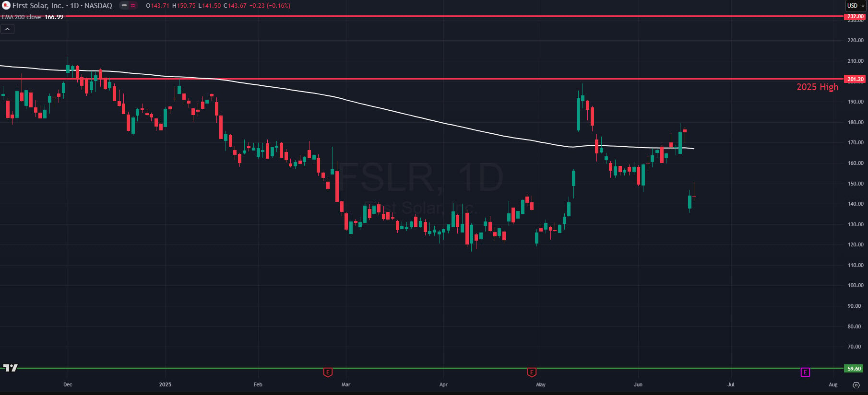Click the Feb label on the time axis
Image resolution: width=868 pixels, height=395 pixels.
click(x=258, y=384)
